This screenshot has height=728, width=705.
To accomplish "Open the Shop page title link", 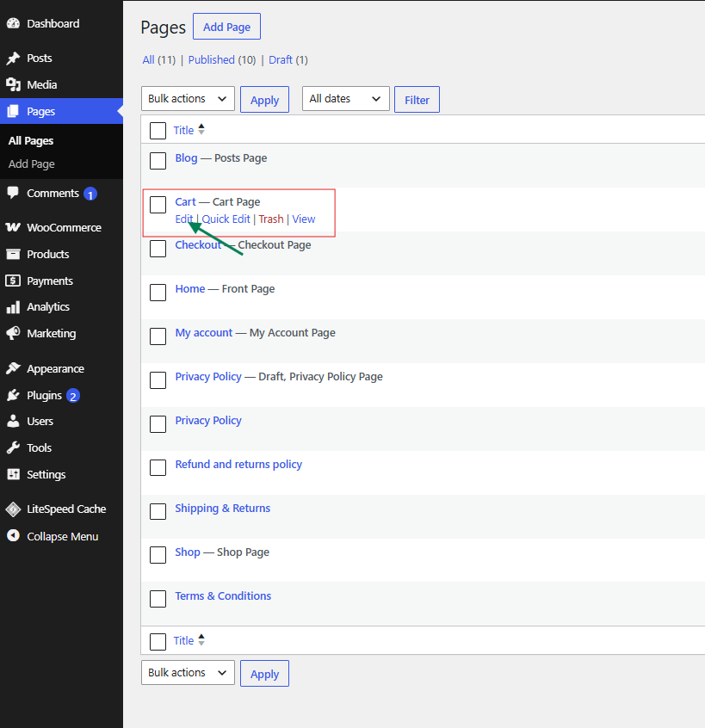I will pos(188,552).
